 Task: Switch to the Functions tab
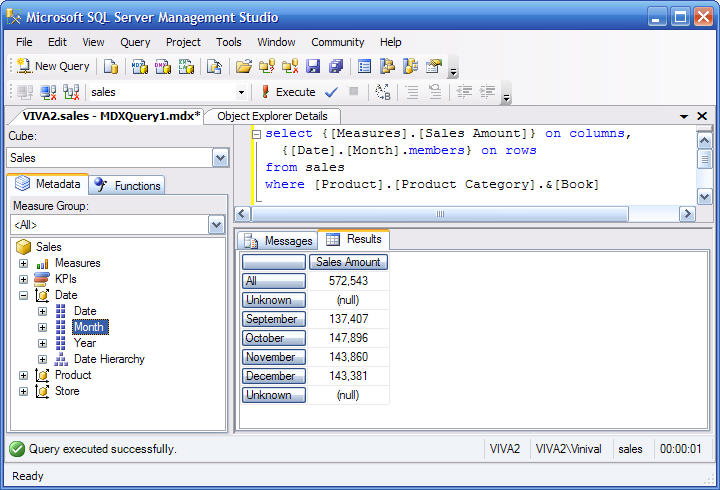[x=127, y=186]
